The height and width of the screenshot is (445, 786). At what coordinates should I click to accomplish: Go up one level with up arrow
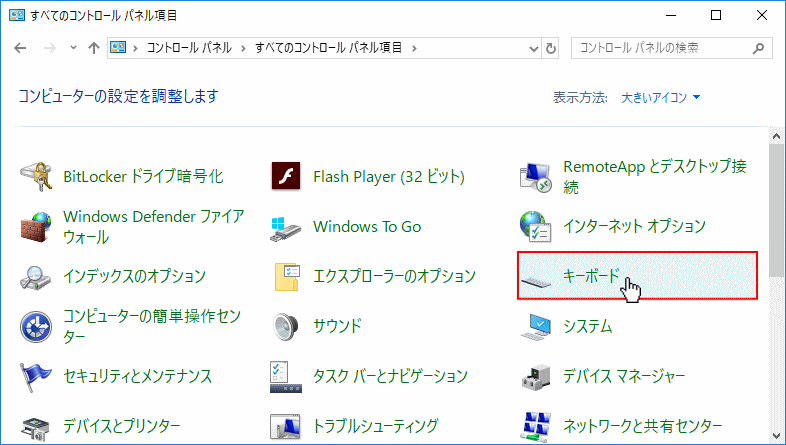pyautogui.click(x=94, y=48)
